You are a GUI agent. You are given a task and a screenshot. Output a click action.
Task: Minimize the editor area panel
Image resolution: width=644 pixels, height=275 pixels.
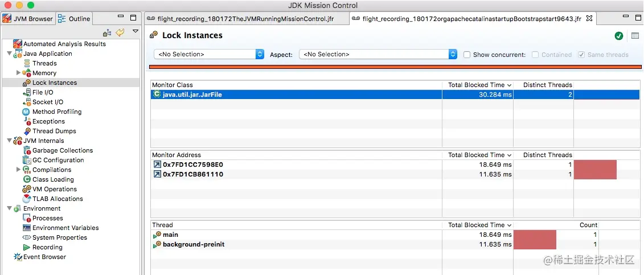coord(626,17)
